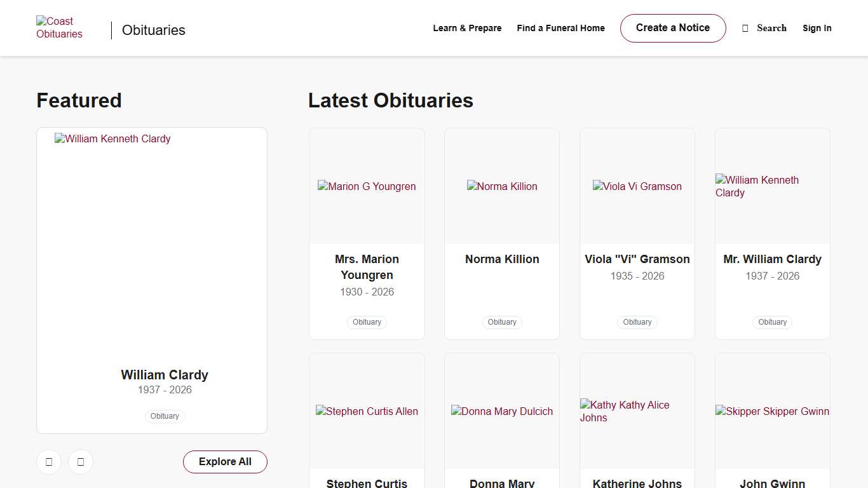Open featured William Clardy photo
The image size is (868, 488).
tap(151, 241)
